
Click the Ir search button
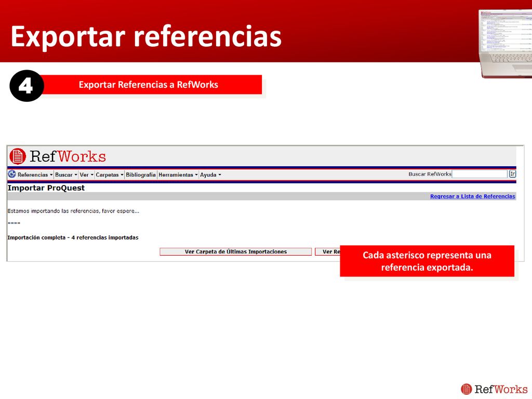coord(512,174)
